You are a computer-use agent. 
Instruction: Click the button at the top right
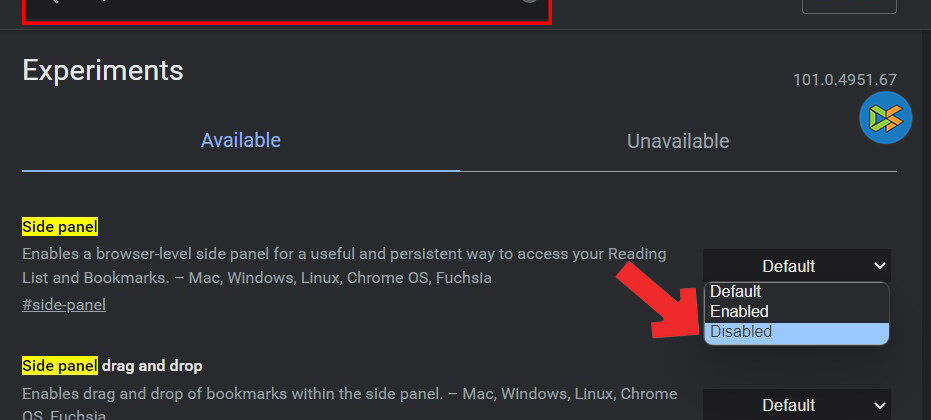[849, 5]
